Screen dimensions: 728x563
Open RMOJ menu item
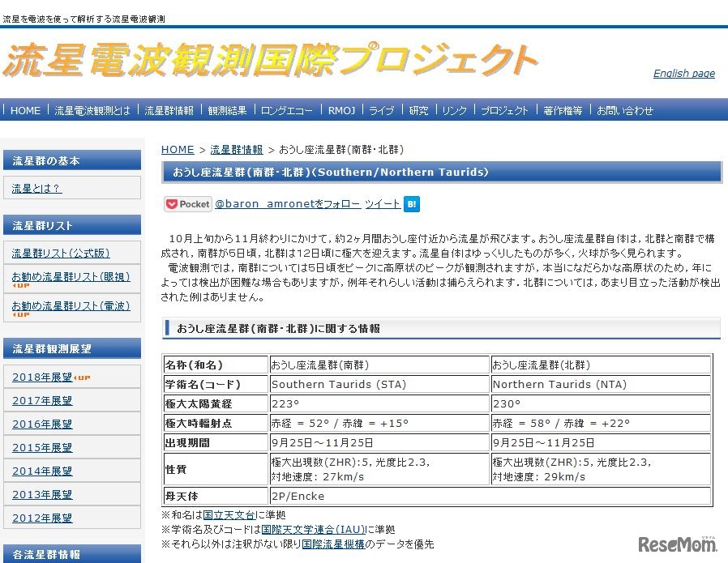[x=341, y=110]
